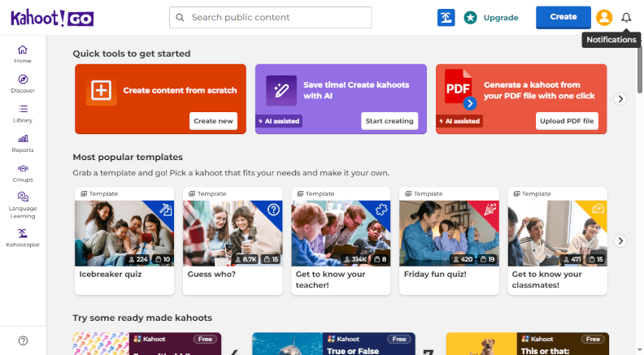Click the Create button in header
Viewport: 644px width, 355px height.
click(563, 17)
